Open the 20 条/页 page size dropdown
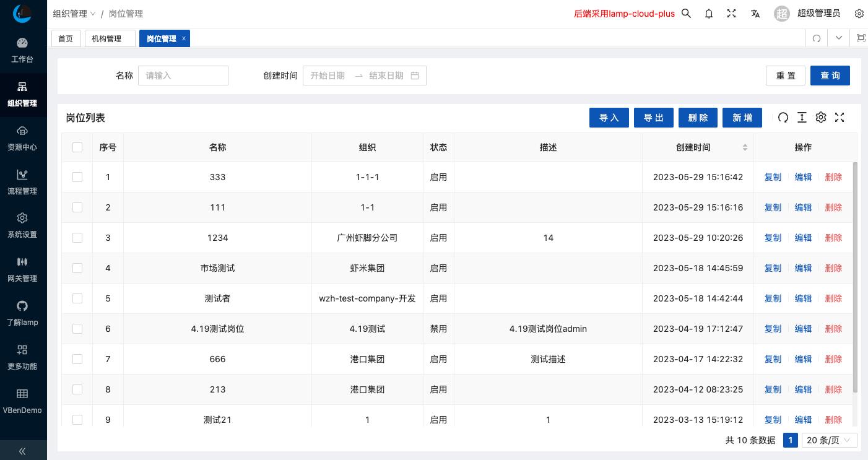 pos(830,440)
